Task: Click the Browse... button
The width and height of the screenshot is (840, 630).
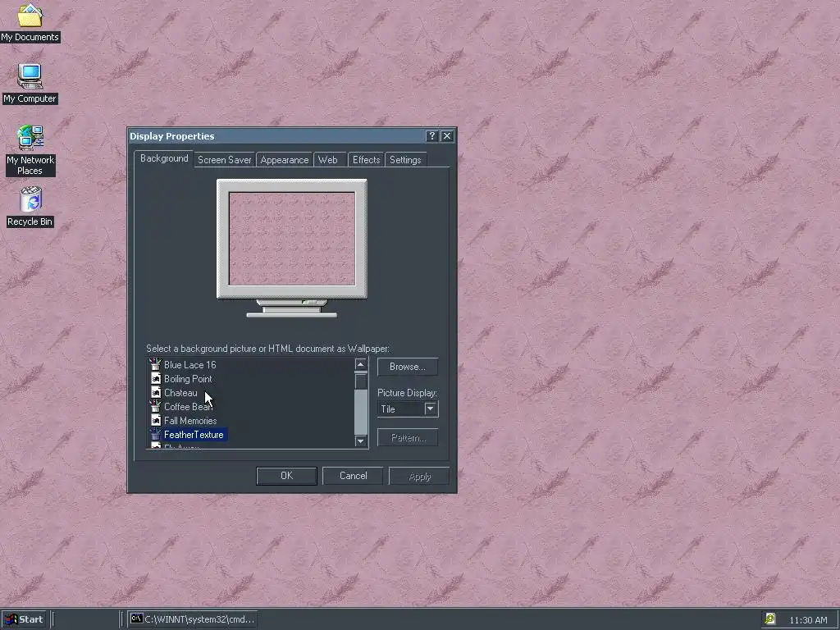Action: point(408,367)
